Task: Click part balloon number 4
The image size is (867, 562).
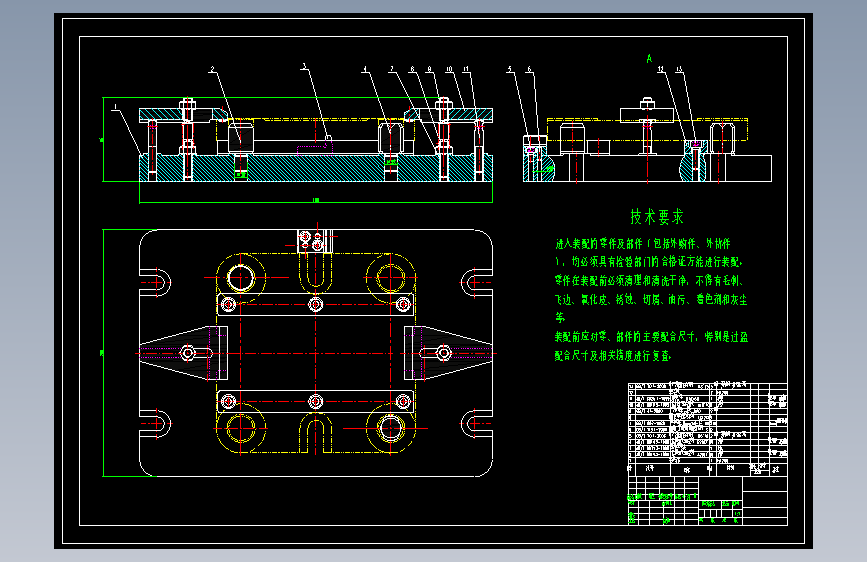Action: pos(364,70)
